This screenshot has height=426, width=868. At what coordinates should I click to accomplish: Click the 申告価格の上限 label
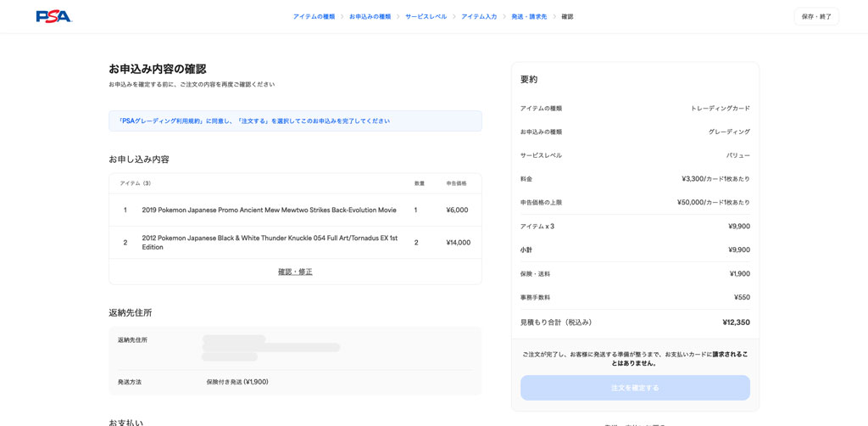[x=542, y=202]
